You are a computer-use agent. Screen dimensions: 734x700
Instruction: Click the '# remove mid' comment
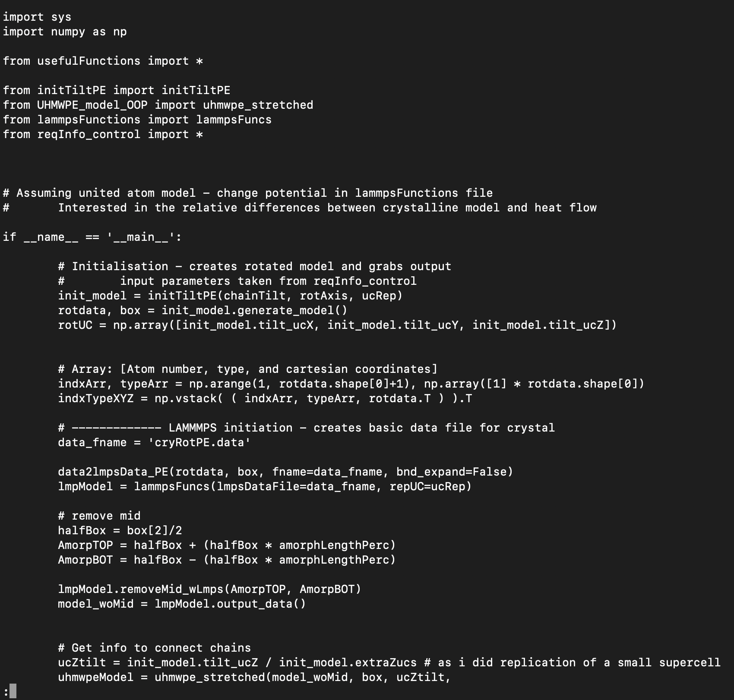pos(99,516)
